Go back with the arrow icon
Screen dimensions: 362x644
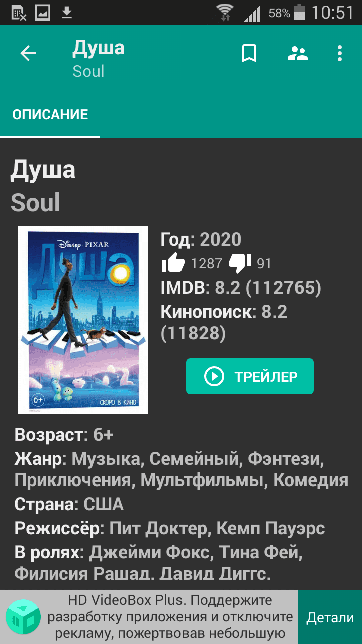point(28,53)
